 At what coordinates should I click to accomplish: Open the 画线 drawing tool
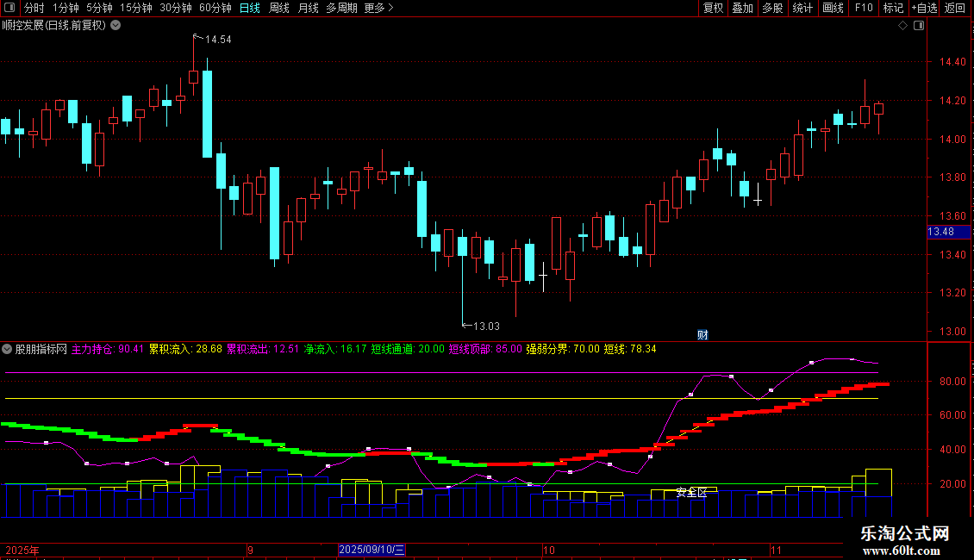[x=833, y=8]
